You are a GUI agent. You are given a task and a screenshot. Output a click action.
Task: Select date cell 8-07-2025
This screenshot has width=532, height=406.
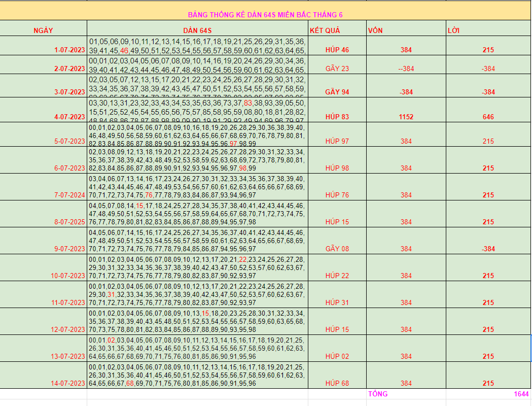pos(44,214)
